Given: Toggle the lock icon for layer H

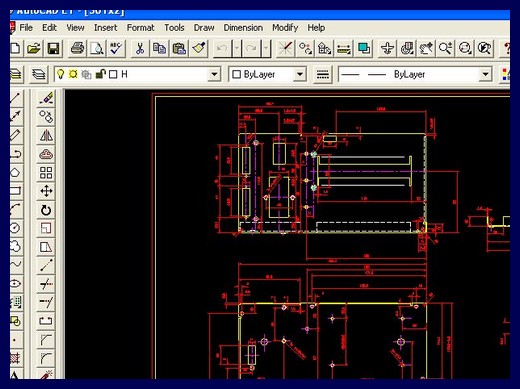Looking at the screenshot, I should click(100, 74).
